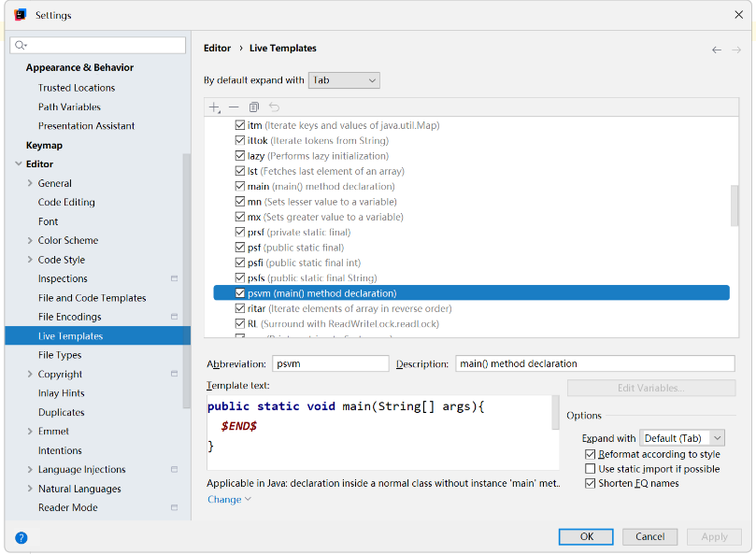
Task: Select the lst template row
Action: coord(472,171)
